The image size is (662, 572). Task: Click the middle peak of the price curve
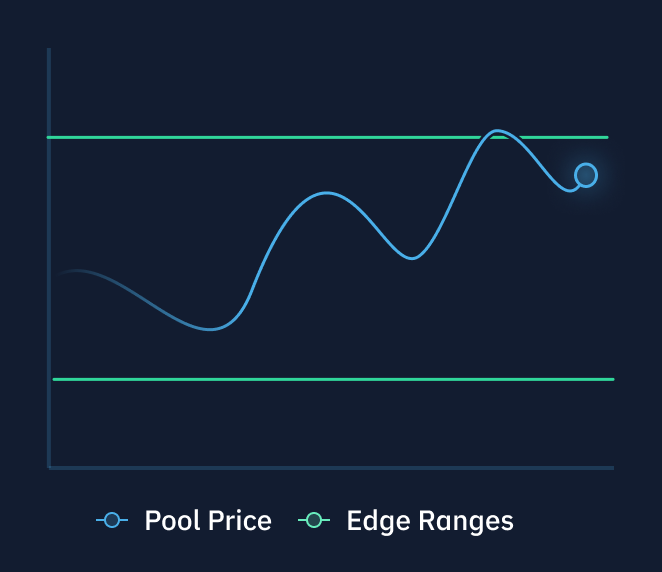[326, 193]
